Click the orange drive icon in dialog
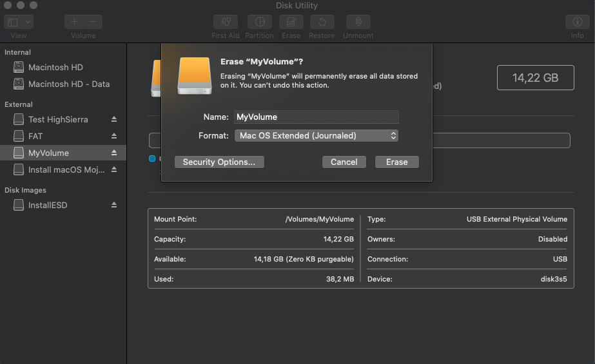The width and height of the screenshot is (595, 364). coord(195,76)
